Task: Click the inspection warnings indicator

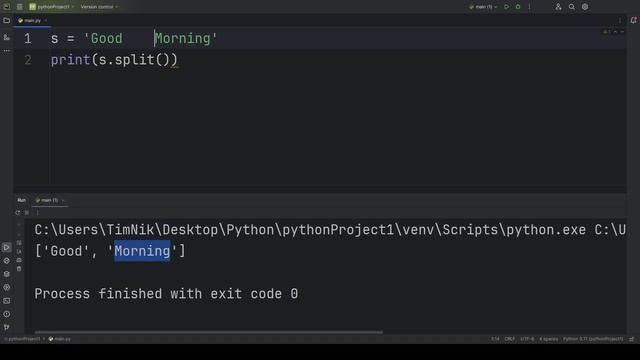Action: [x=607, y=32]
